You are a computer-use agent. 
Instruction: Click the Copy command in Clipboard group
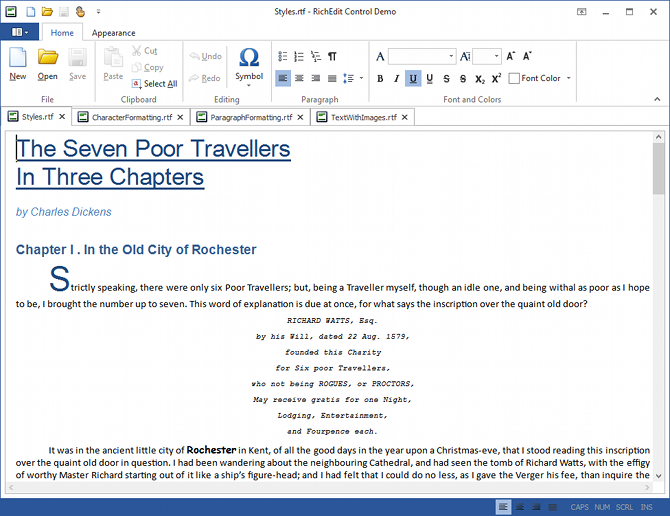click(147, 67)
